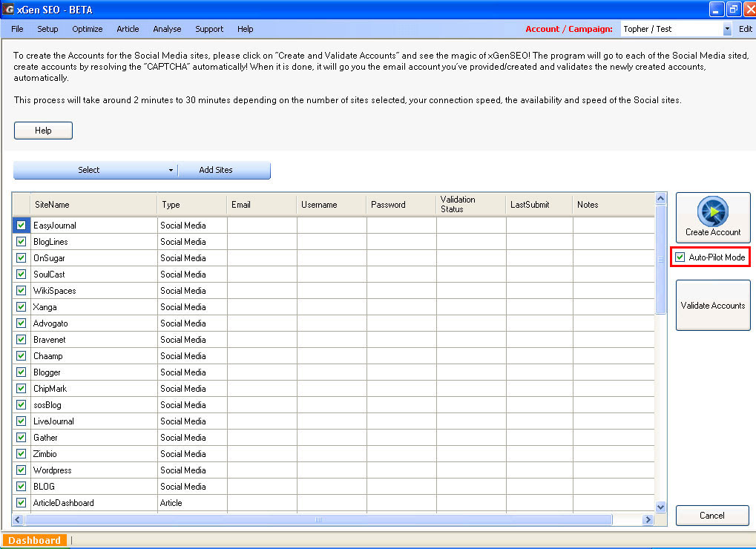Restore the window using the title bar button
This screenshot has width=756, height=549.
pyautogui.click(x=733, y=9)
